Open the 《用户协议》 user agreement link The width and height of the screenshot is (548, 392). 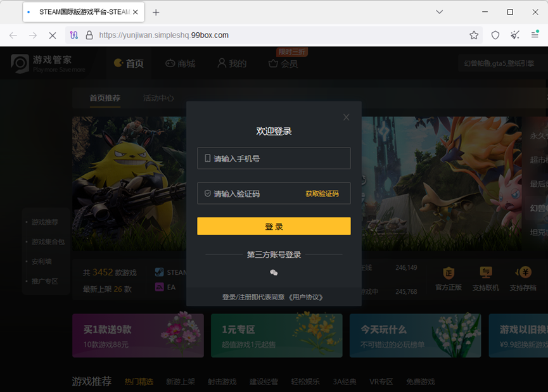[305, 297]
